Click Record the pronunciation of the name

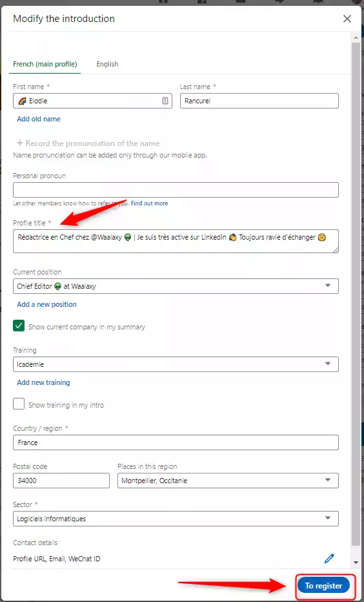point(88,143)
